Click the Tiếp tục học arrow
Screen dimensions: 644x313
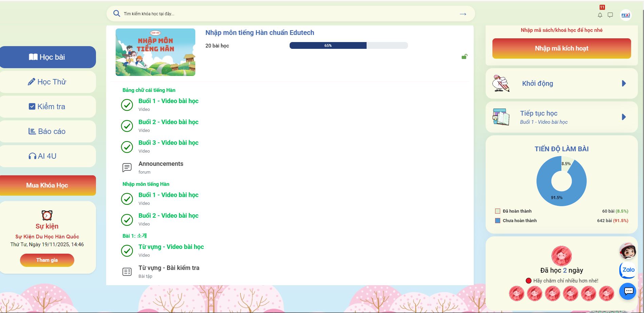(x=623, y=117)
